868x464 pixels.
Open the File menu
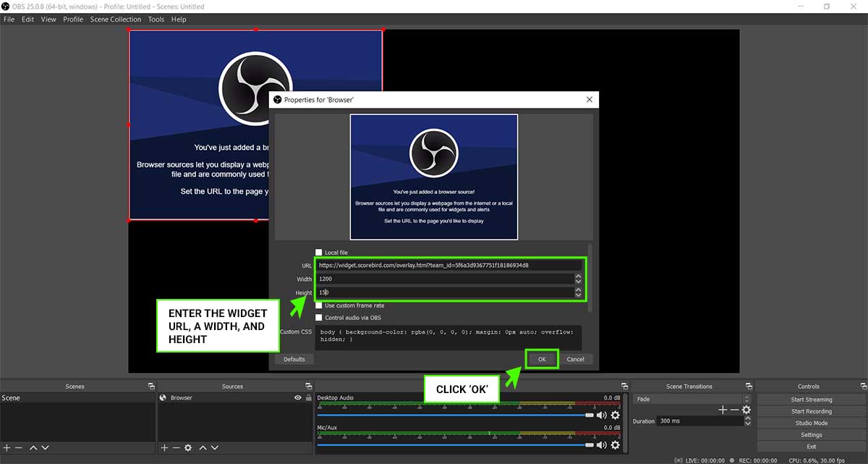pyautogui.click(x=9, y=20)
